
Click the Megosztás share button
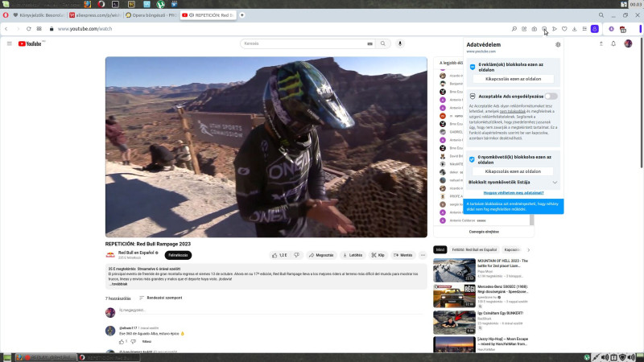pyautogui.click(x=321, y=255)
